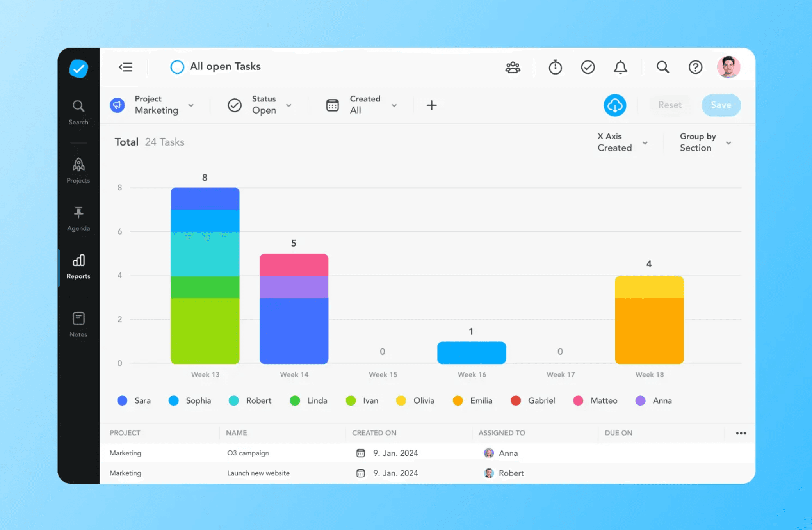The width and height of the screenshot is (812, 530).
Task: Click the All open Tasks title
Action: point(225,67)
